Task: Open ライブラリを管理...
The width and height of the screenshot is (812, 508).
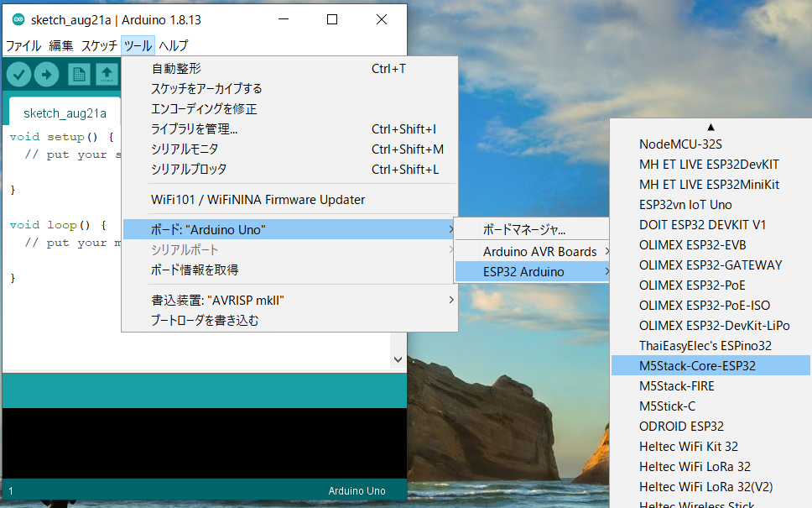Action: (x=290, y=129)
